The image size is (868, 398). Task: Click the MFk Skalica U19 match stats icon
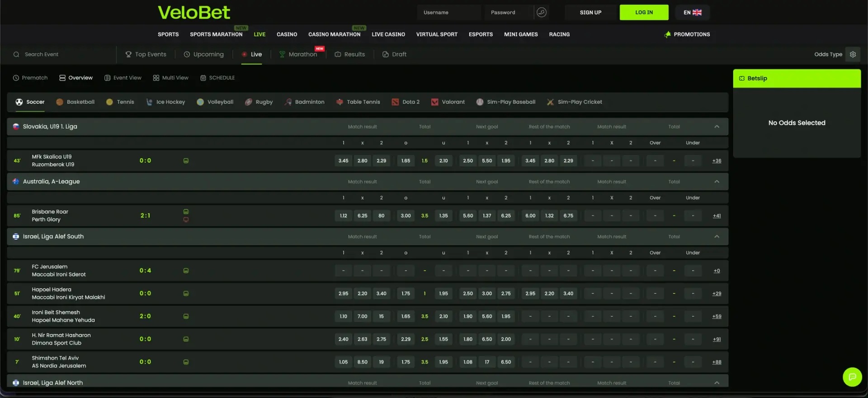pos(186,161)
